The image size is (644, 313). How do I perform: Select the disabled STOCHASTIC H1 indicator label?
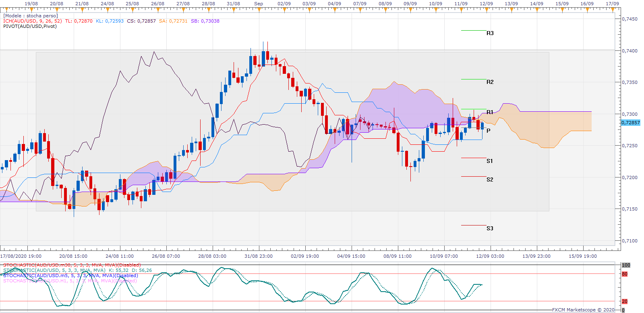point(70,281)
